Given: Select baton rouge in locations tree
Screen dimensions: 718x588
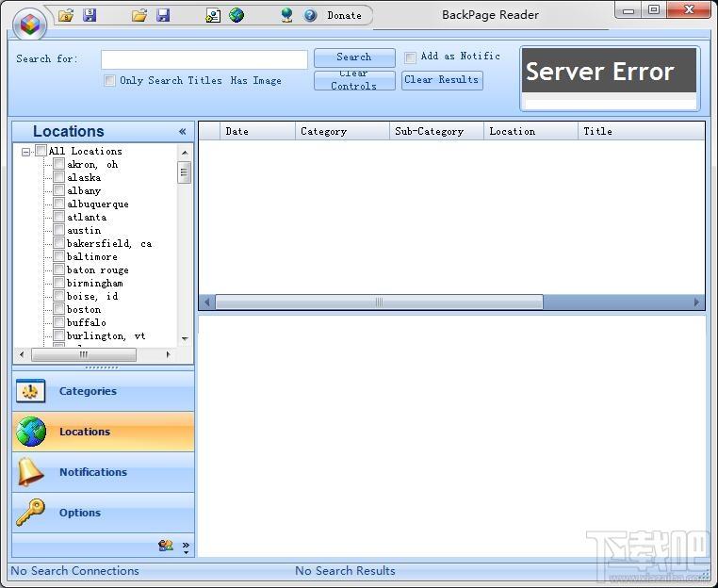Looking at the screenshot, I should point(98,269).
